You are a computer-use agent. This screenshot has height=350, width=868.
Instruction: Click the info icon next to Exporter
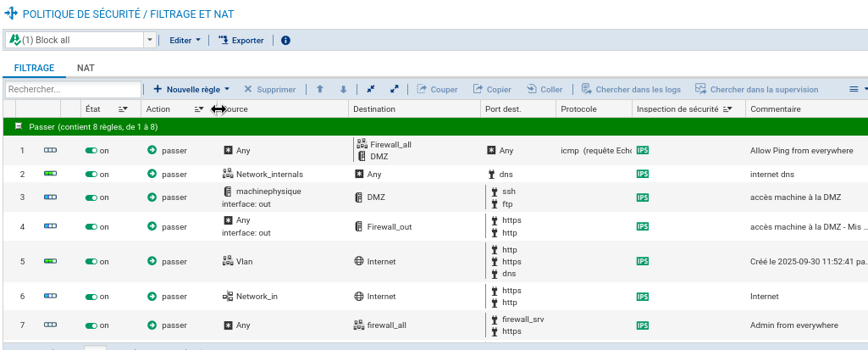[285, 40]
